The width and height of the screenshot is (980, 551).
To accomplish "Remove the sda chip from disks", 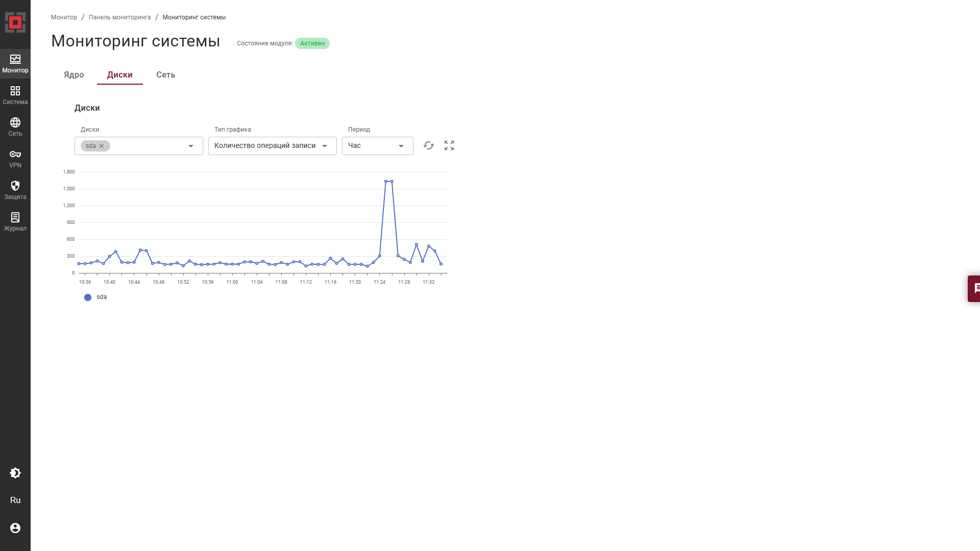I will [x=102, y=146].
